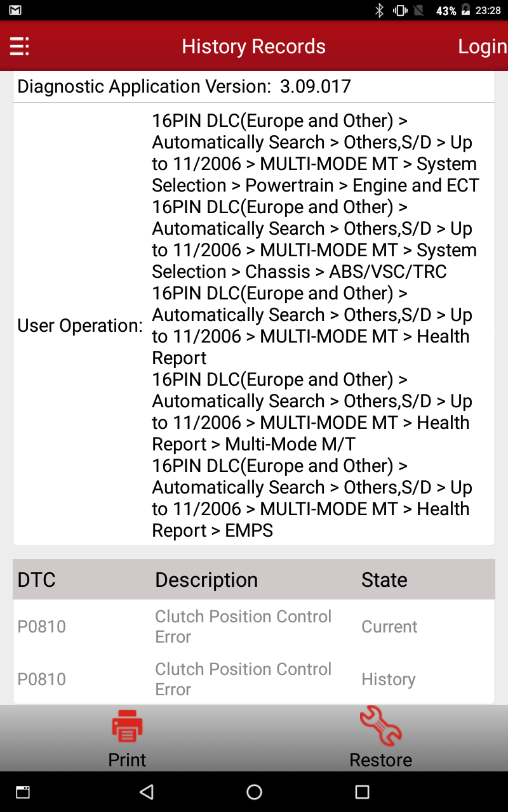Tap the Description column header
The height and width of the screenshot is (812, 508).
206,580
